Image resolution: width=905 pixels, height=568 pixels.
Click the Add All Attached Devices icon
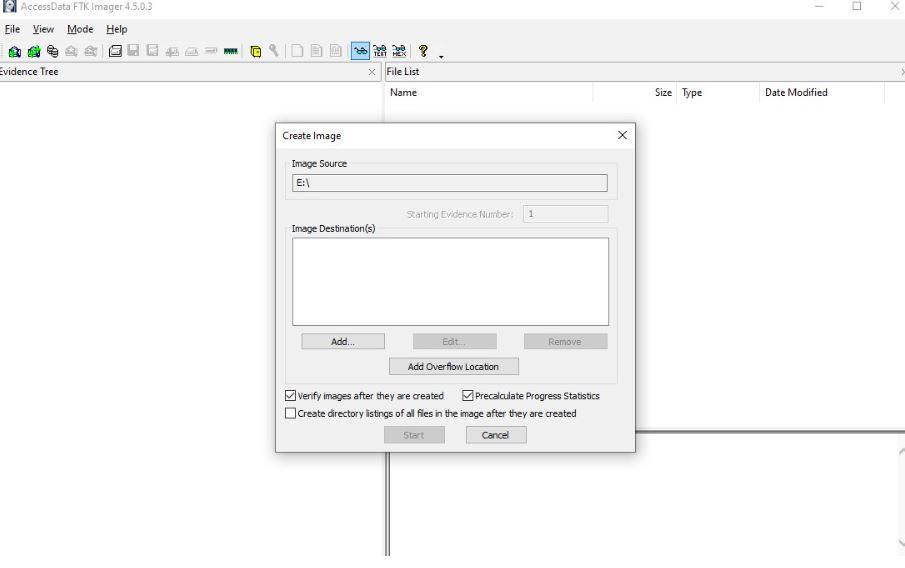click(x=34, y=51)
